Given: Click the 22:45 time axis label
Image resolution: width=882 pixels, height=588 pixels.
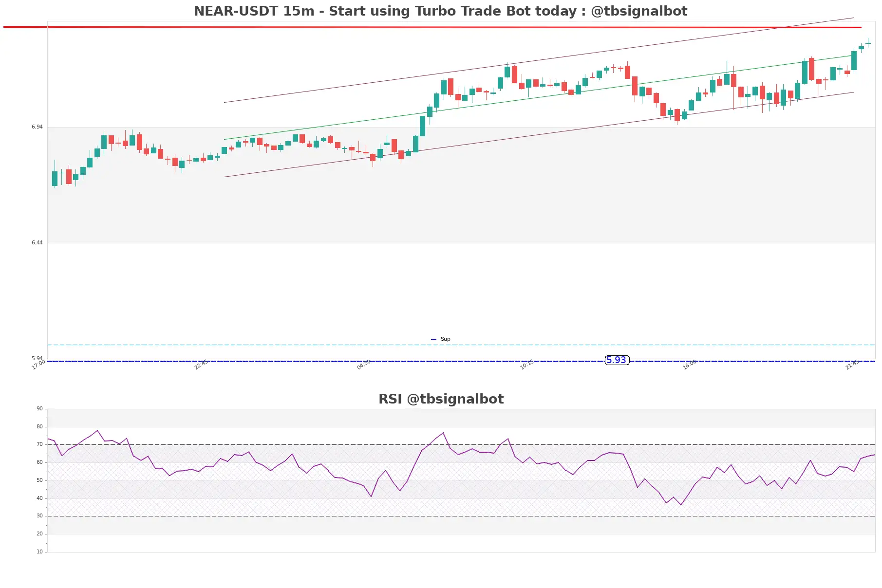Looking at the screenshot, I should [x=201, y=365].
